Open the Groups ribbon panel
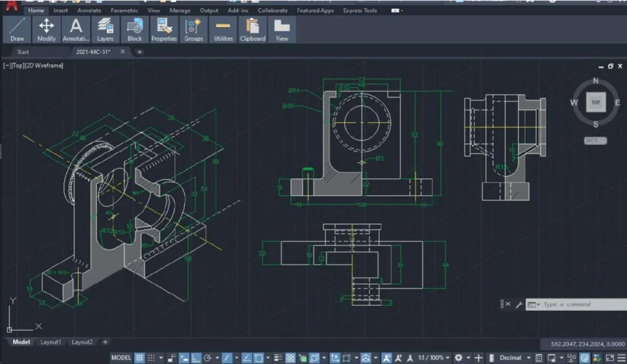 193,29
